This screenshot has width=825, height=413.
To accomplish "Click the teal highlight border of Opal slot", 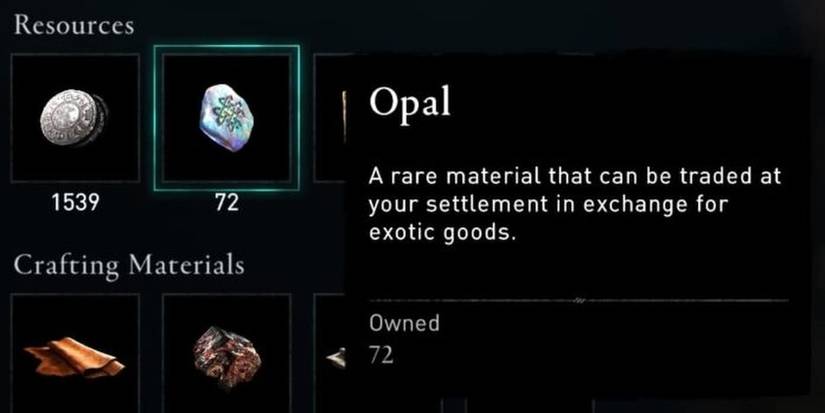I will (x=226, y=46).
